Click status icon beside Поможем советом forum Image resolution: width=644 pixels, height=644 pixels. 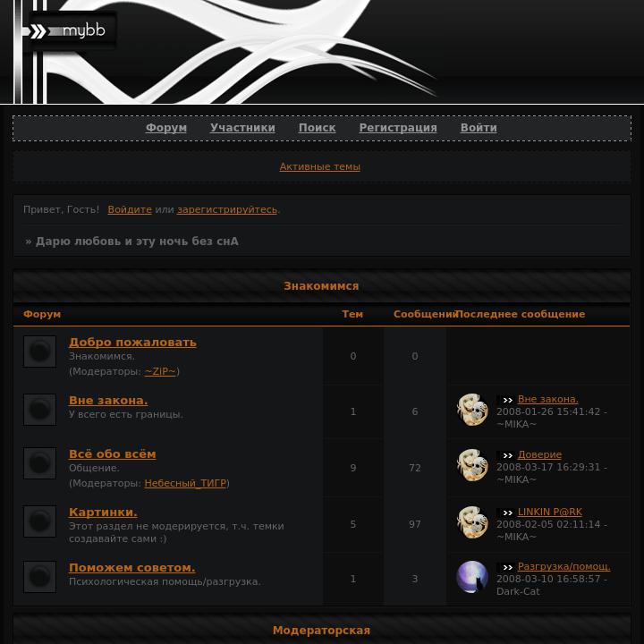[x=40, y=577]
